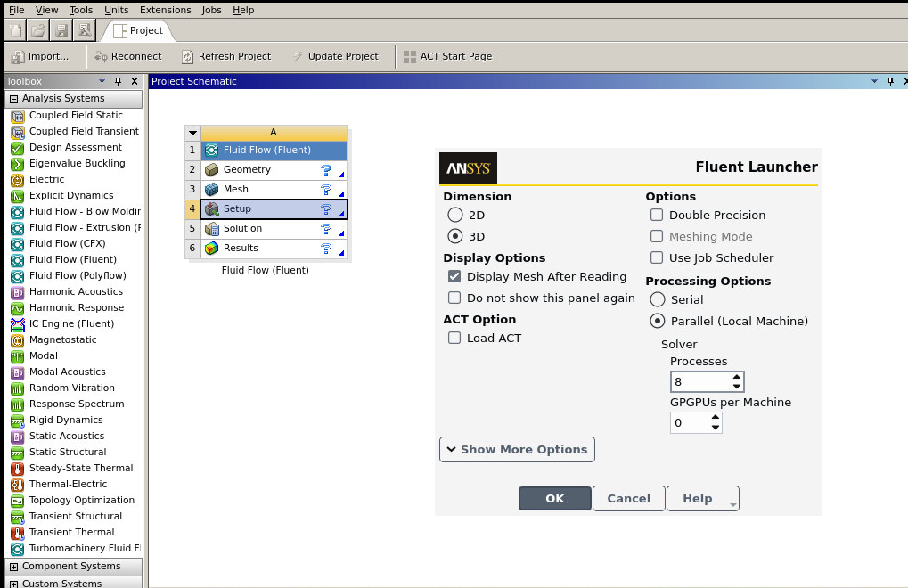Open the File menu
The height and width of the screenshot is (588, 908).
(x=17, y=10)
